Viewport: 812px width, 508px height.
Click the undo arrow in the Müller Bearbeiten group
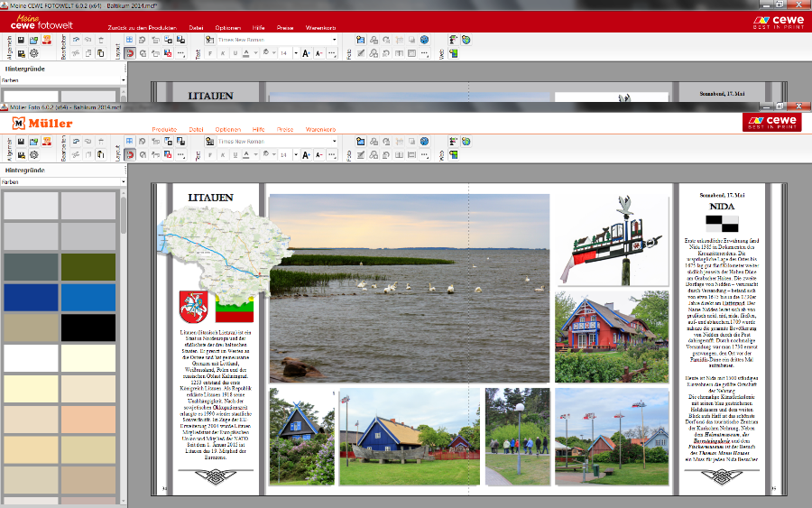point(74,142)
